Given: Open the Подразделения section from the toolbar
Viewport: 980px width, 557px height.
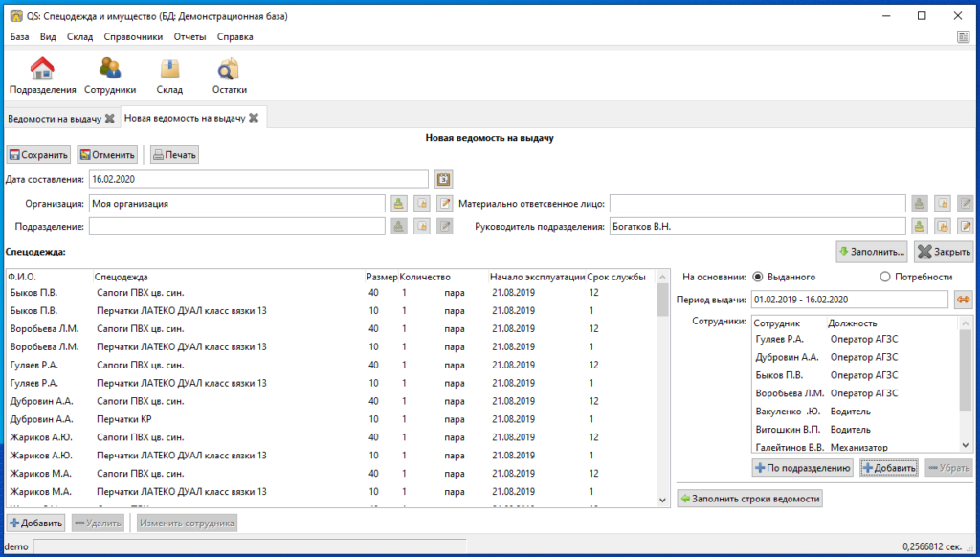Looking at the screenshot, I should point(42,75).
